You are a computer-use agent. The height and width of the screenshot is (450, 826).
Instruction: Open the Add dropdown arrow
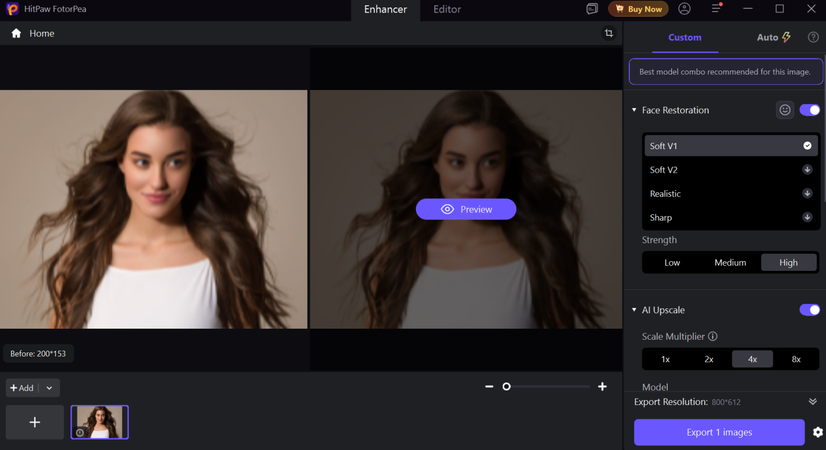pos(49,388)
